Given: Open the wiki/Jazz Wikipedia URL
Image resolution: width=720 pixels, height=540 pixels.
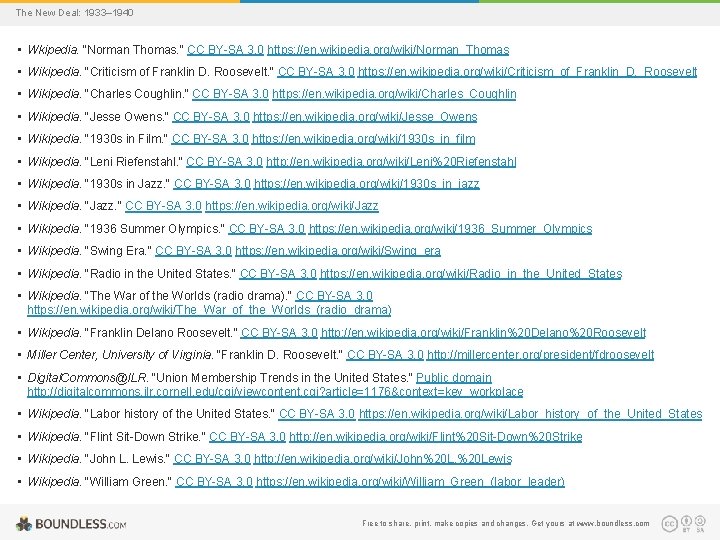Looking at the screenshot, I should pos(292,206).
